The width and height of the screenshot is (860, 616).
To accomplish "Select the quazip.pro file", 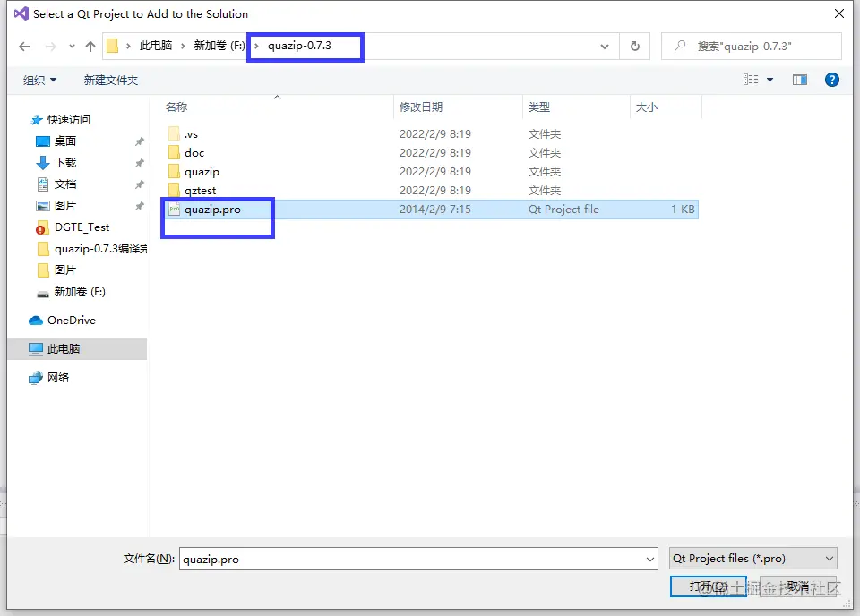I will click(212, 210).
